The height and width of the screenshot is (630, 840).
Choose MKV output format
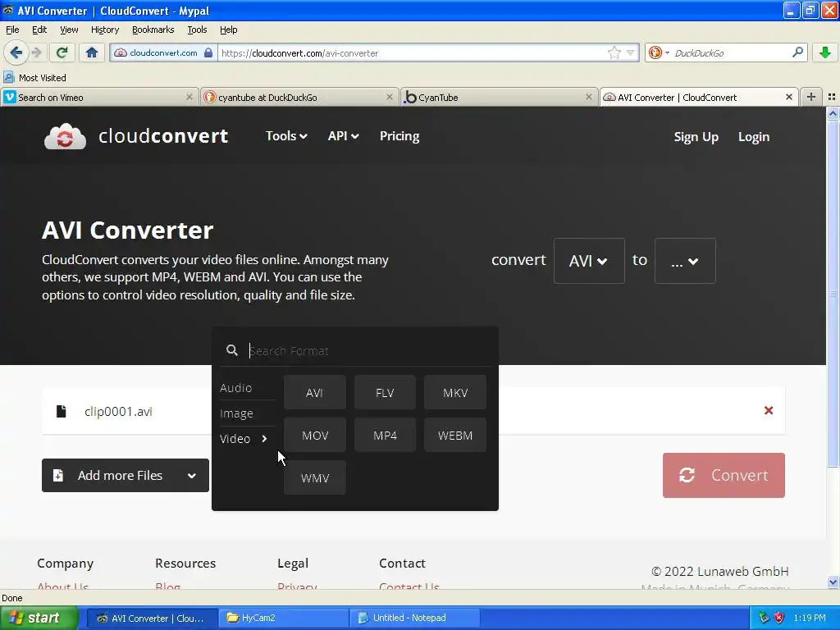pos(455,393)
